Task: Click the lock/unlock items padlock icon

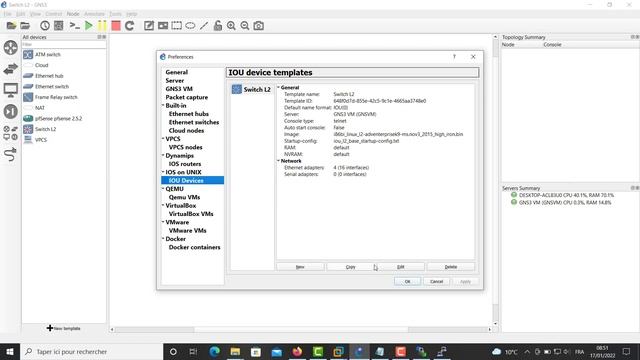Action: [x=218, y=26]
